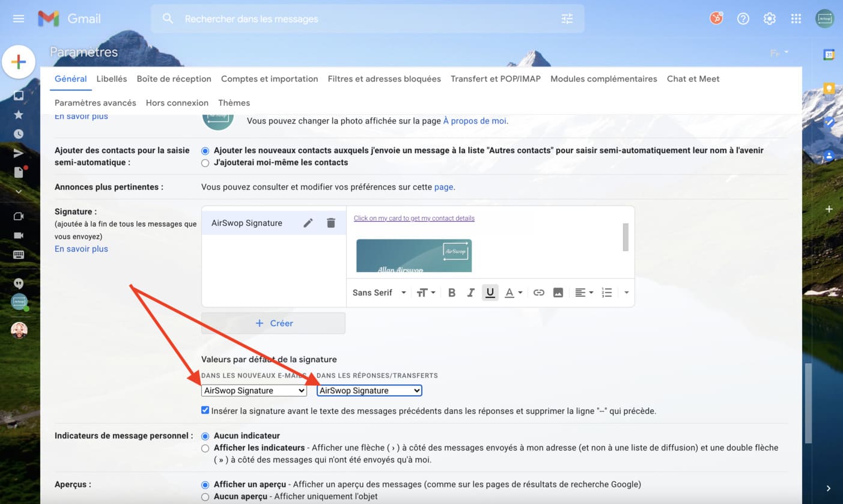
Task: Click the Compose plus button
Action: tap(19, 61)
